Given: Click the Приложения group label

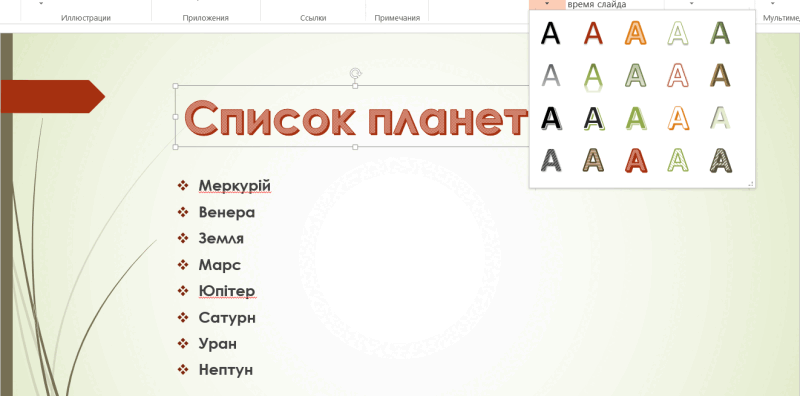Looking at the screenshot, I should [x=206, y=18].
